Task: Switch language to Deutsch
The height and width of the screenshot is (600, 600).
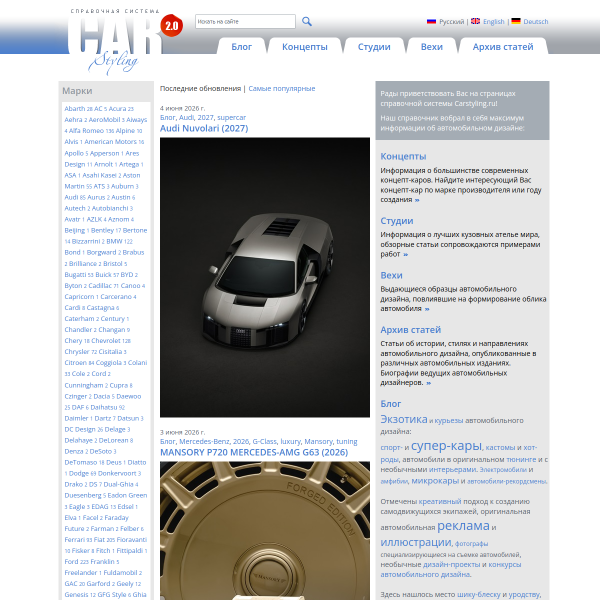Action: [x=536, y=22]
